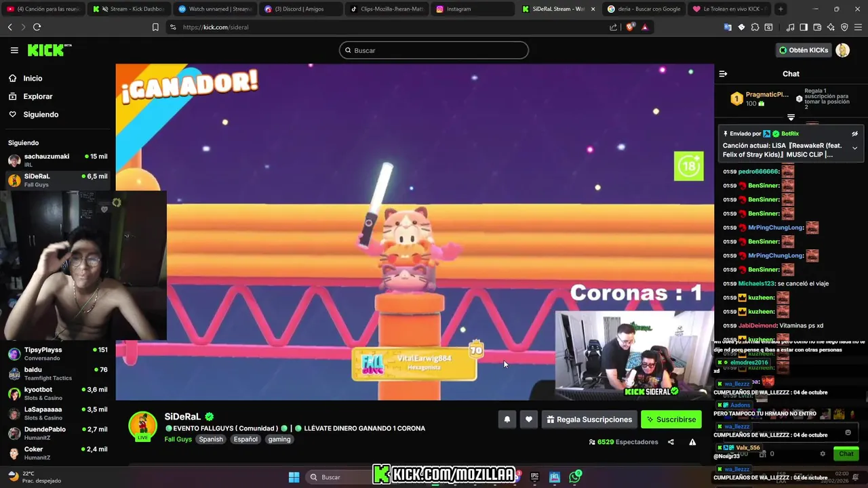Open the browser music playlist icon
Screen dimensions: 868x488
[x=790, y=27]
